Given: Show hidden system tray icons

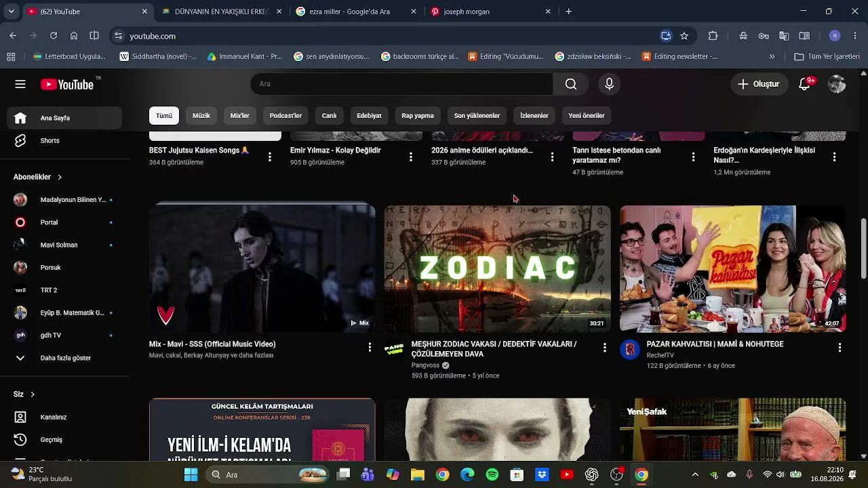Looking at the screenshot, I should 694,474.
